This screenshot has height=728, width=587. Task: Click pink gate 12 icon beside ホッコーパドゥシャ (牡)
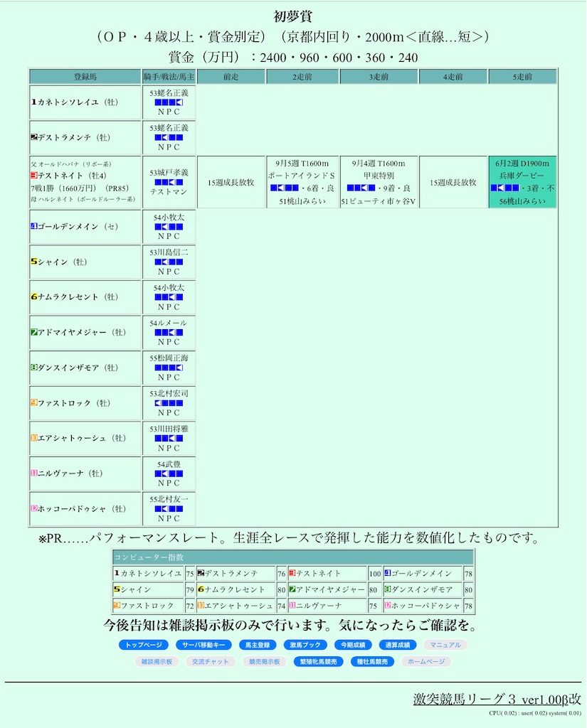click(x=34, y=508)
